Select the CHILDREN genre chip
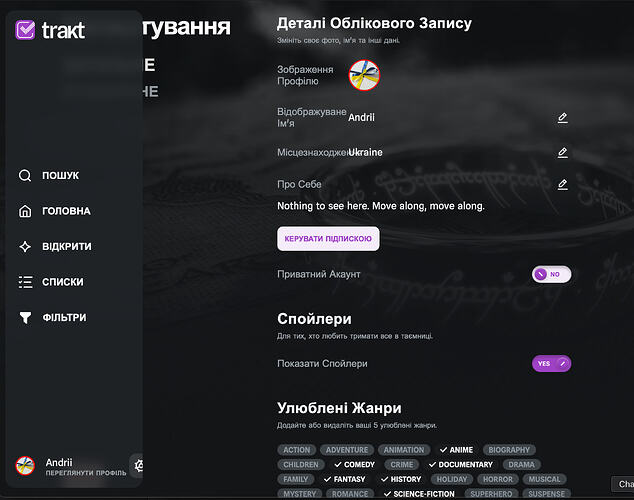 tap(301, 465)
